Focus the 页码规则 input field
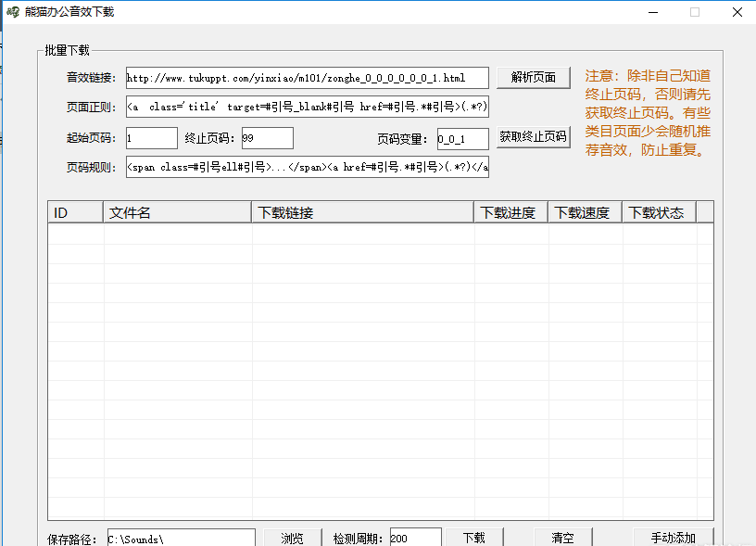 coord(308,167)
